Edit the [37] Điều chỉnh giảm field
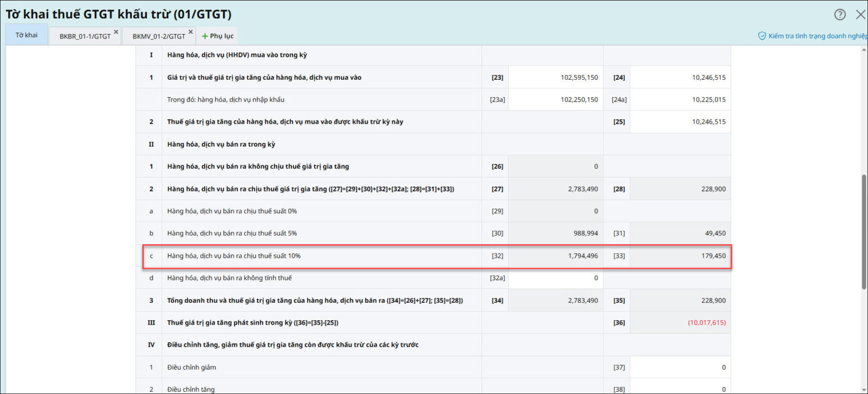This screenshot has width=868, height=394. click(x=680, y=367)
